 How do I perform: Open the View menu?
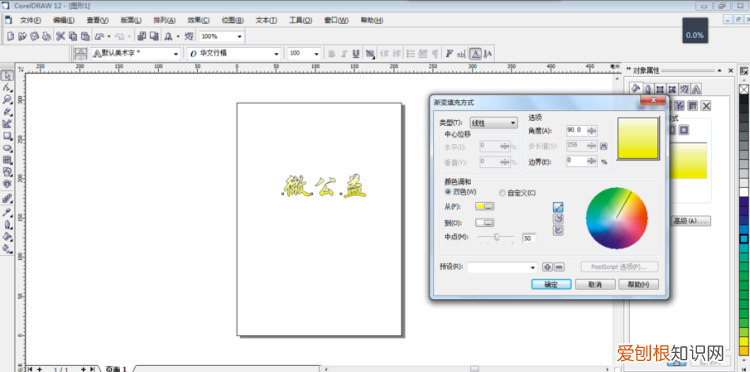[98, 20]
